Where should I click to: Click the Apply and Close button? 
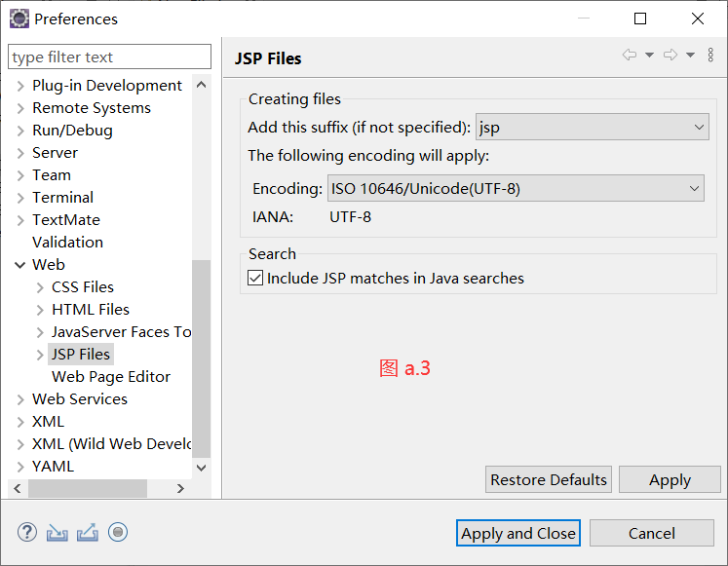tap(518, 533)
